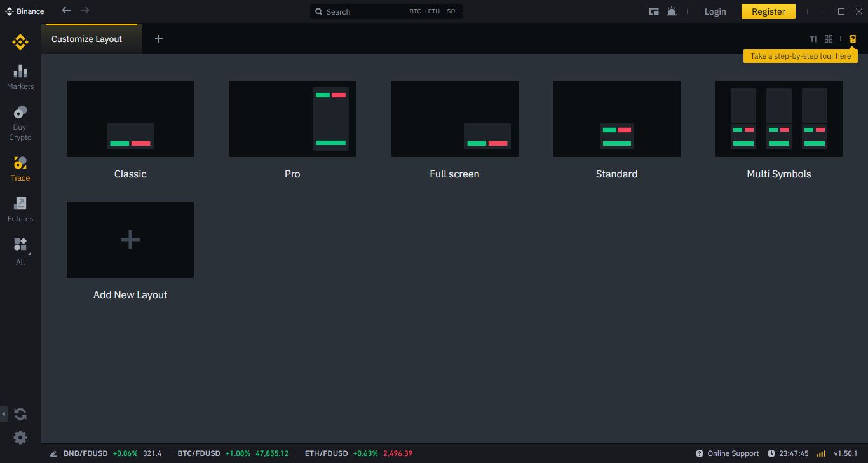
Task: Open BNB/FDUSD ticker in status bar
Action: coord(112,453)
